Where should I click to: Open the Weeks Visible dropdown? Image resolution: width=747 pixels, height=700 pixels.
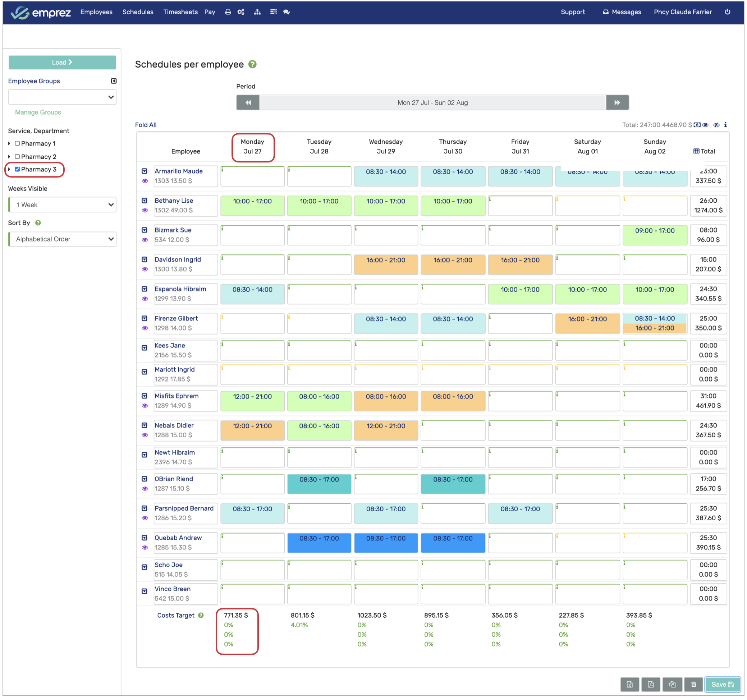pos(63,205)
